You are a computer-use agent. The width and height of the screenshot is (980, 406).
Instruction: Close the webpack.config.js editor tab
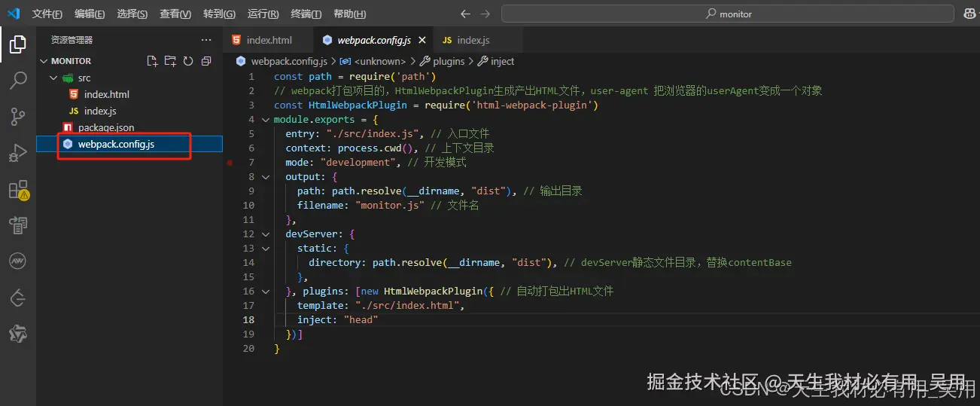click(422, 40)
